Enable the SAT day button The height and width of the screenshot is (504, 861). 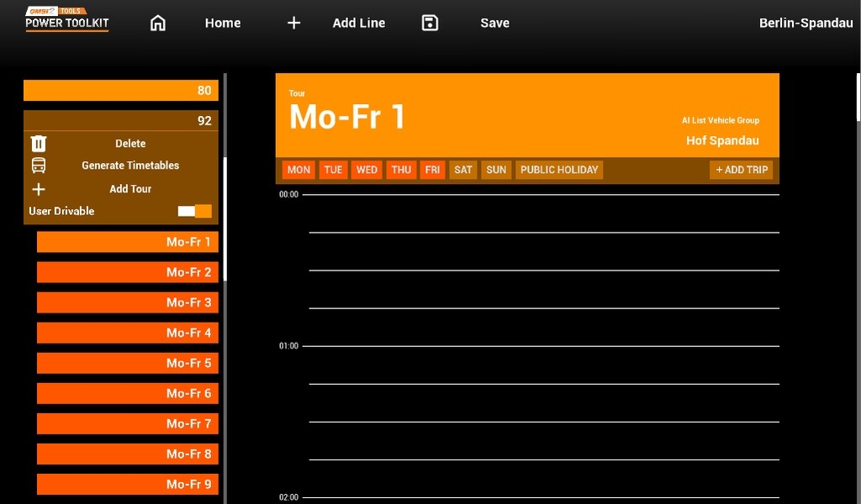point(463,170)
